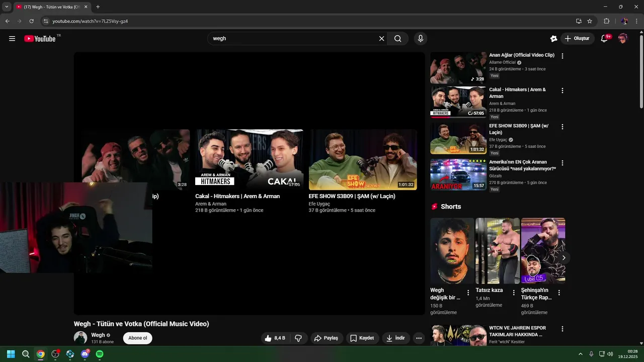Open options for Wegh değişik bir short
This screenshot has width=644, height=362.
coord(468,293)
